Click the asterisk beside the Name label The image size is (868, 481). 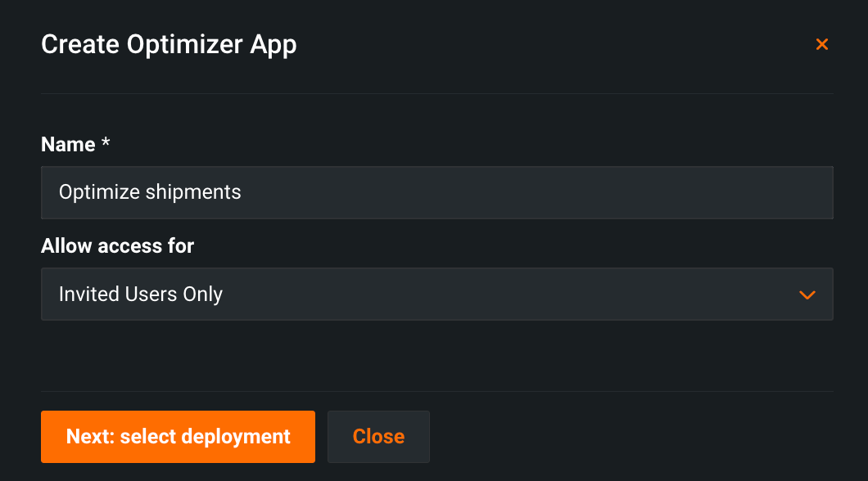tap(105, 144)
